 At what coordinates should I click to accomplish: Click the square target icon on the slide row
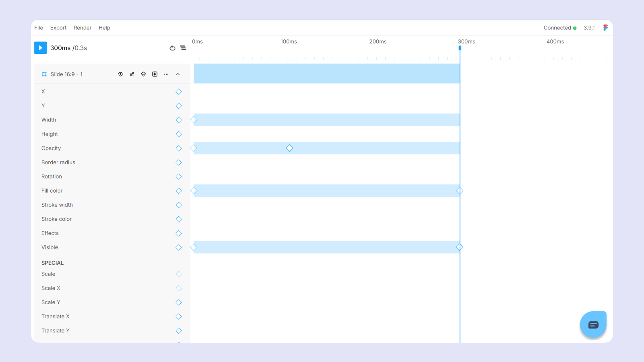coord(155,74)
